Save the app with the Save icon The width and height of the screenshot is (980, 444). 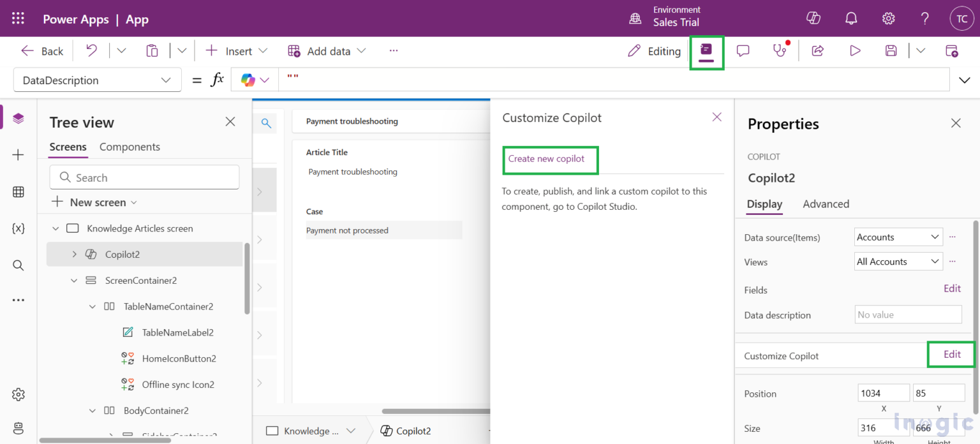click(x=891, y=50)
